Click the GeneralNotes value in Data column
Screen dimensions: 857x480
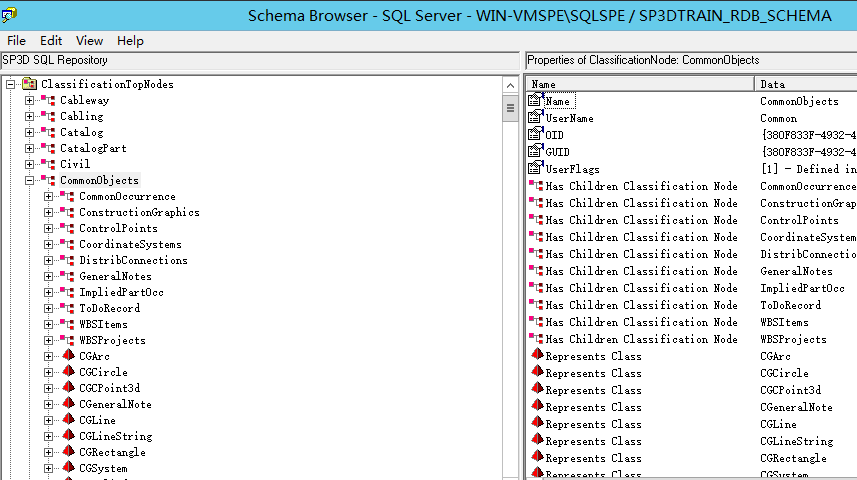[796, 271]
